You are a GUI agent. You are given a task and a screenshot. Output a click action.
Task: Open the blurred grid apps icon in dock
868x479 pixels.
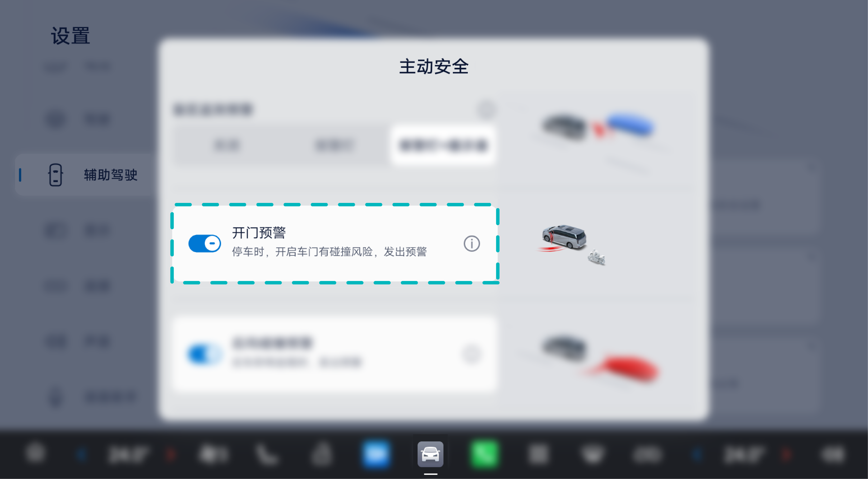[x=538, y=454]
